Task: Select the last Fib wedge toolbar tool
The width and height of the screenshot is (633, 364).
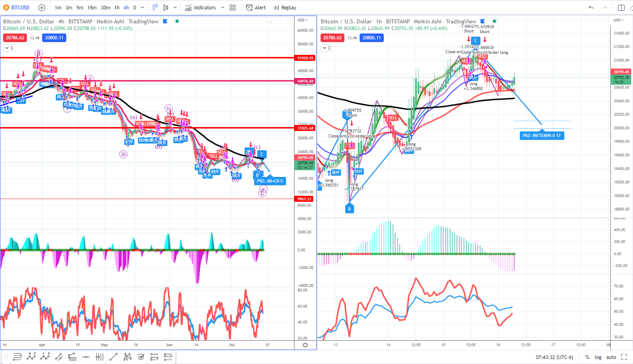Action: [x=168, y=357]
